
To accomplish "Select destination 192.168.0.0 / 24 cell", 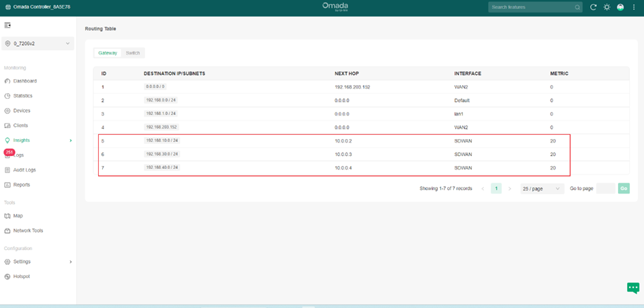I will [162, 100].
